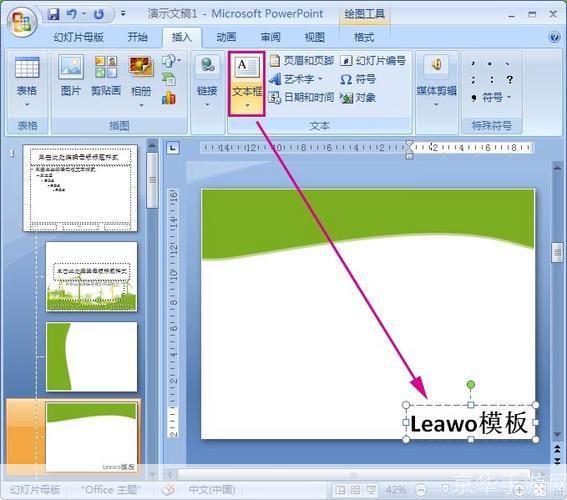
Task: Go to previous slide with double-up arrow
Action: point(557,449)
